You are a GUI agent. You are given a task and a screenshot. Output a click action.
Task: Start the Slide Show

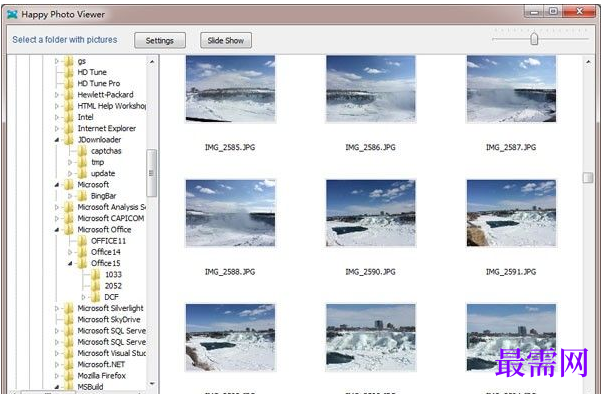click(x=226, y=40)
